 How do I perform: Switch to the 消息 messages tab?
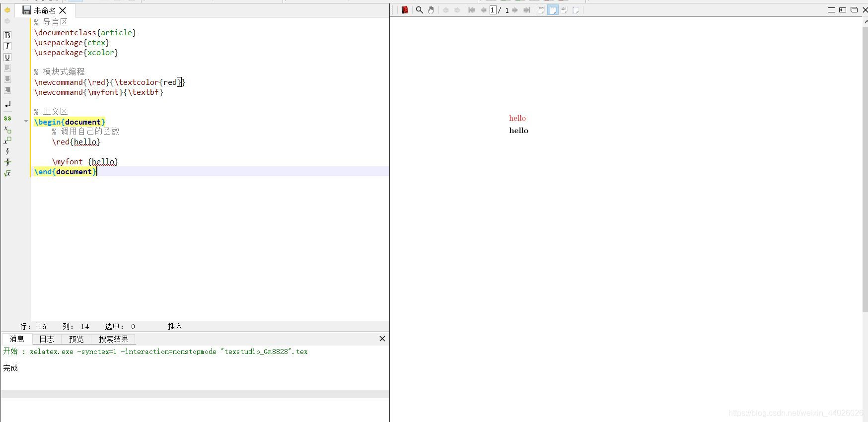(17, 339)
